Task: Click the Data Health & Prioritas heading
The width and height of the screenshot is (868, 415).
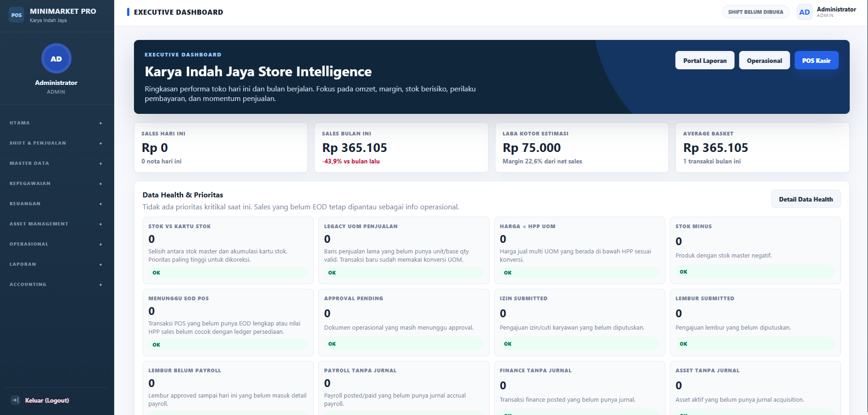Action: (x=183, y=195)
